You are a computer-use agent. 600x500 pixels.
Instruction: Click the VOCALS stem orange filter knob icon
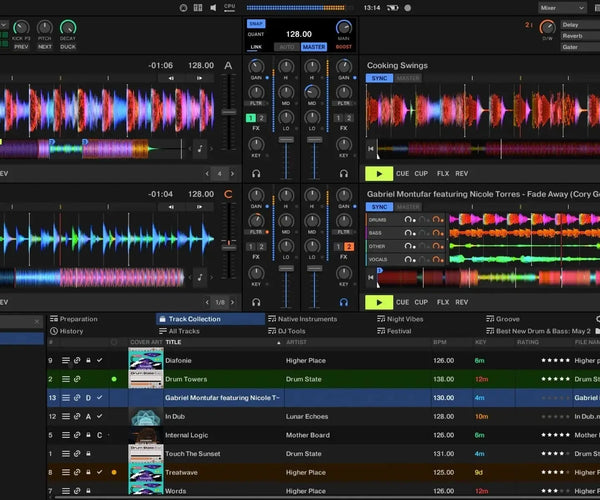click(437, 259)
